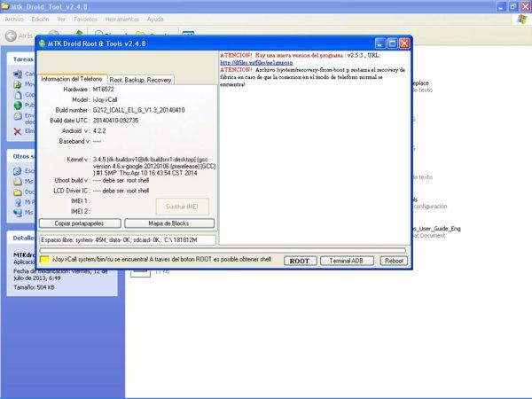This screenshot has height=399, width=532.
Task: Click the Windows flag logo in Explorer
Action: [x=522, y=20]
